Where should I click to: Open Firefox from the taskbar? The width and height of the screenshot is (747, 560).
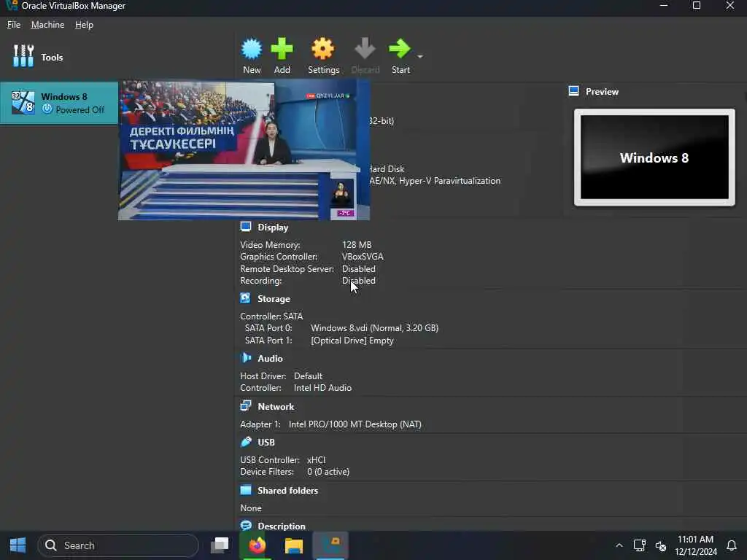pyautogui.click(x=257, y=545)
